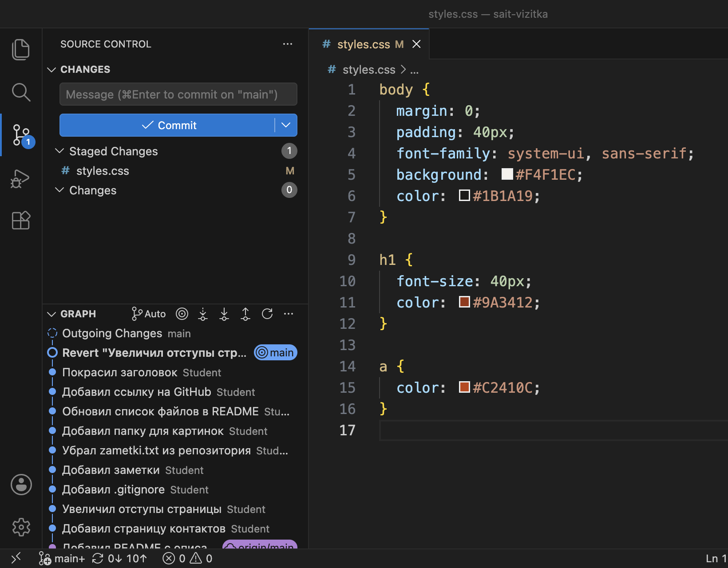Click main branch in status bar
Image resolution: width=728 pixels, height=568 pixels.
point(62,559)
